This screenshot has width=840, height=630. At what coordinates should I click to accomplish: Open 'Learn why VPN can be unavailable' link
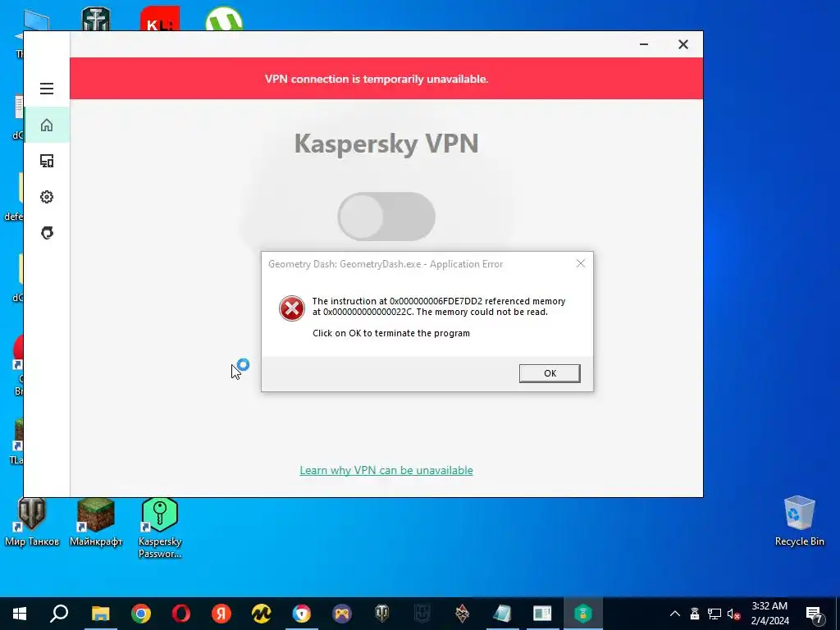coord(386,470)
